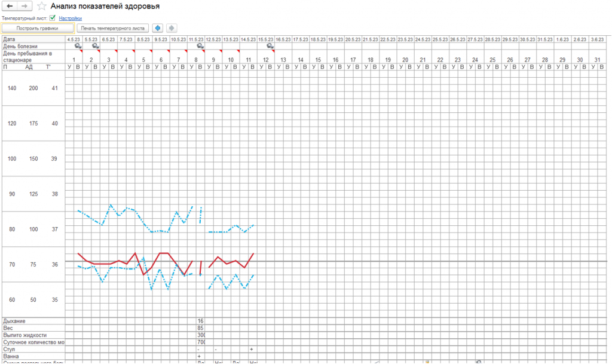
Task: Select the date cell 9.5.23
Action: (x=161, y=39)
